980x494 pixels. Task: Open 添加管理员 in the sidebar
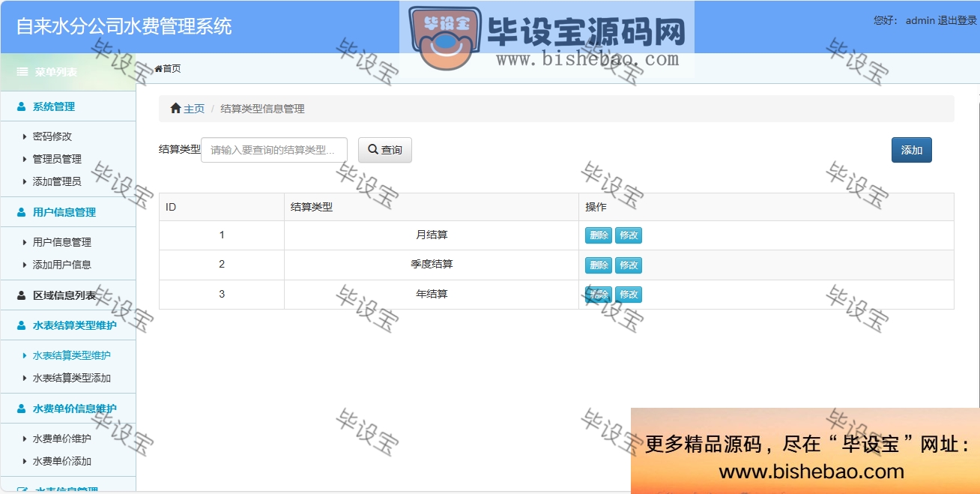[x=57, y=181]
